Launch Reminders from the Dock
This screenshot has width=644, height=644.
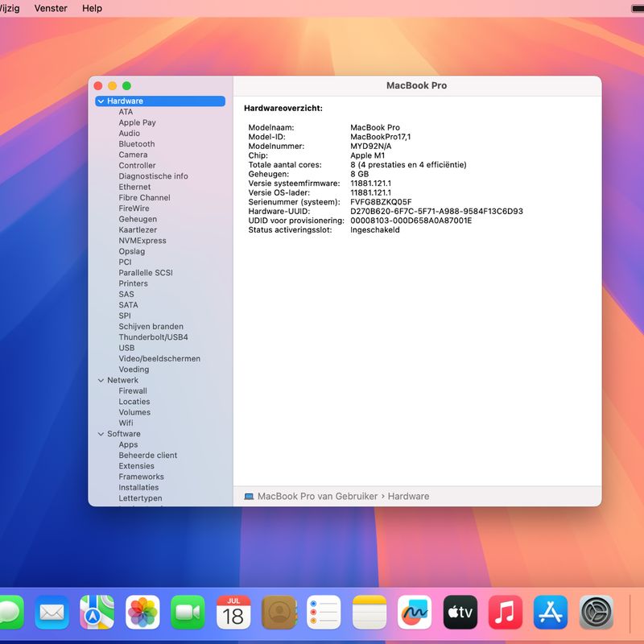point(324,612)
